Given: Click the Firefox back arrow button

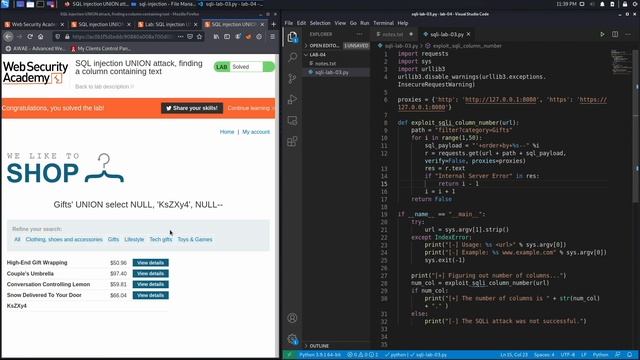Looking at the screenshot, I should pos(9,36).
